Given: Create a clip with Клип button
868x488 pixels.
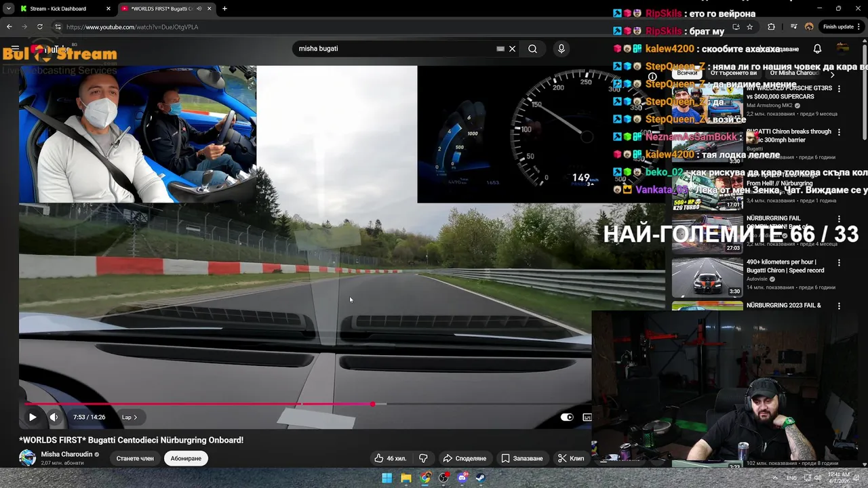Looking at the screenshot, I should click(571, 459).
